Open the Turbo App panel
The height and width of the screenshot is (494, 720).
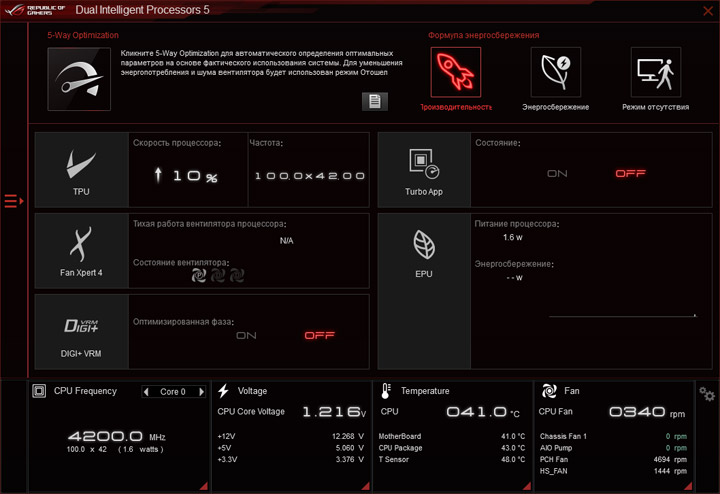tap(424, 170)
